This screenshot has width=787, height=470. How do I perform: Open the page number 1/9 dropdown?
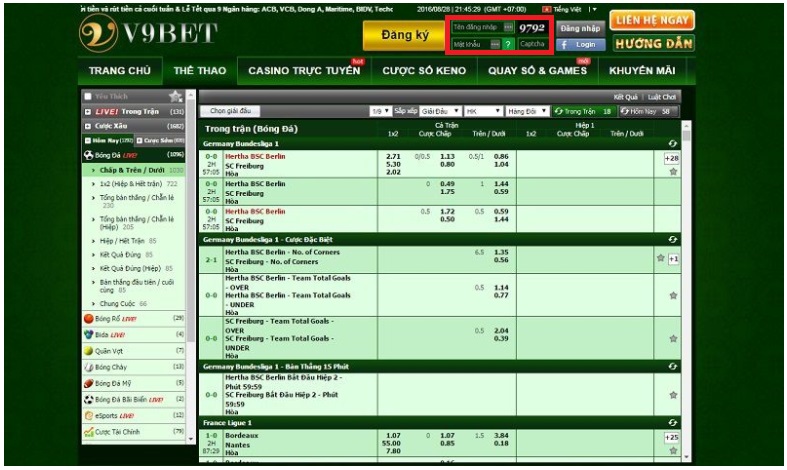point(380,111)
